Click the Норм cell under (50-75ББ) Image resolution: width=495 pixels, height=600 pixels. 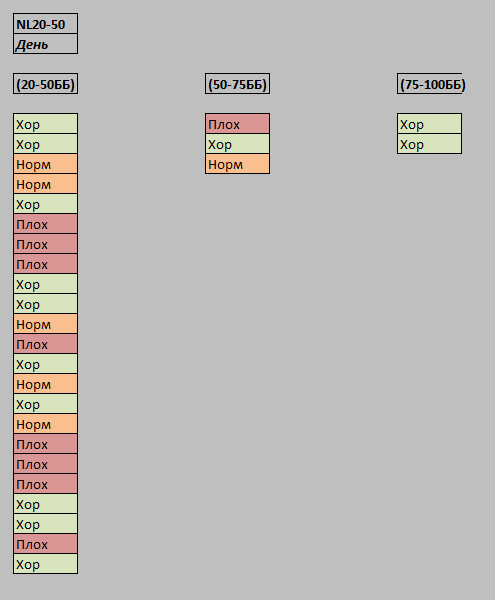pyautogui.click(x=238, y=164)
